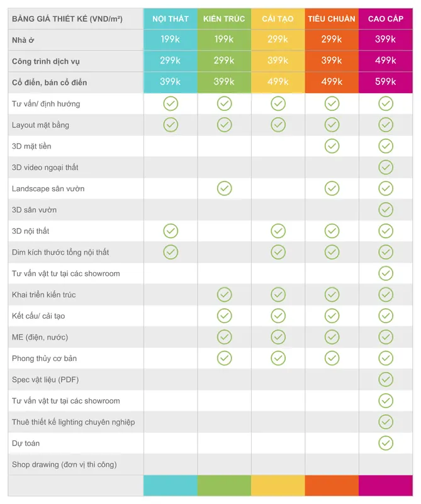Click the Dự toán checkmark in CAO CẤP column
Screen dimensions: 421x504
[x=386, y=443]
